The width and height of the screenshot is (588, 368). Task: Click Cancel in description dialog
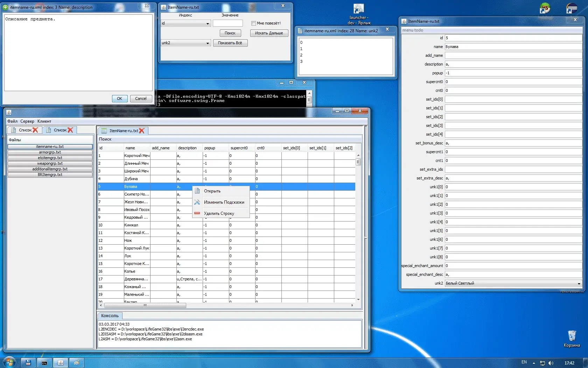[x=141, y=98]
